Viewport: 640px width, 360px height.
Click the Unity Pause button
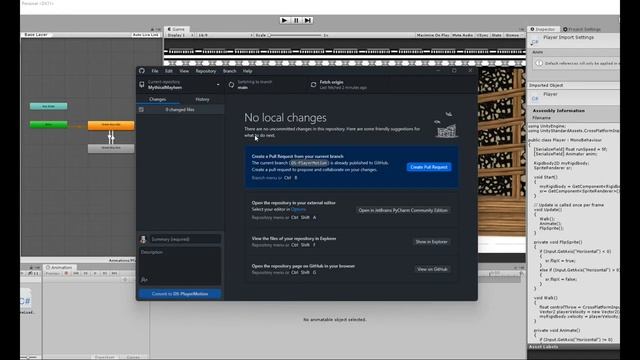click(296, 20)
